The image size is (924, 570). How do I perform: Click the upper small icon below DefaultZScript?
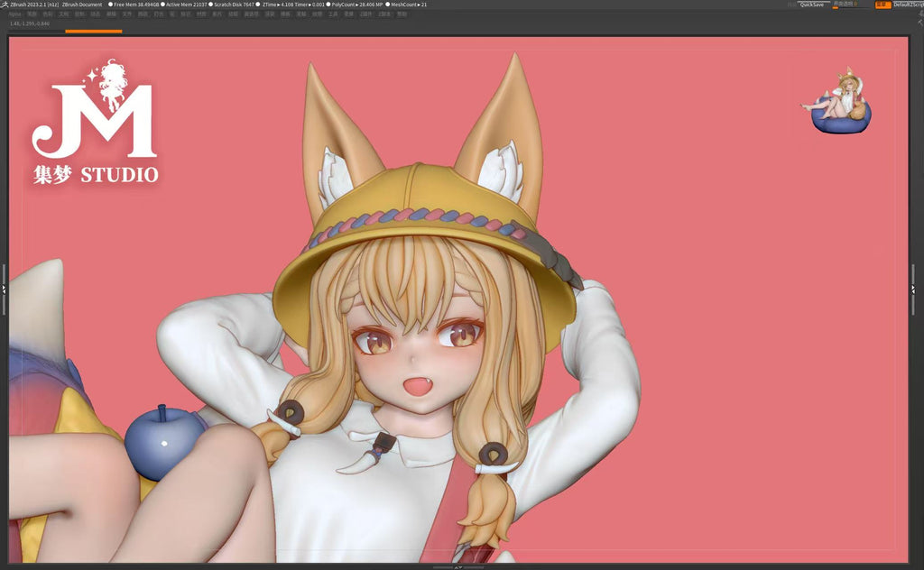pyautogui.click(x=920, y=14)
